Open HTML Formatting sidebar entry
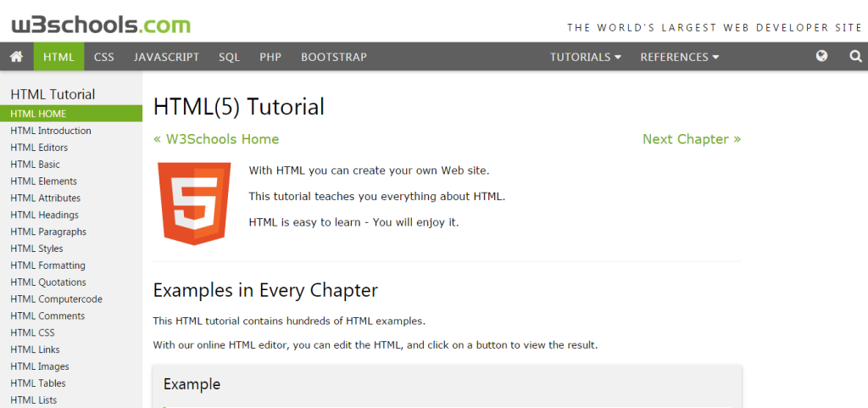This screenshot has width=868, height=408. tap(48, 265)
